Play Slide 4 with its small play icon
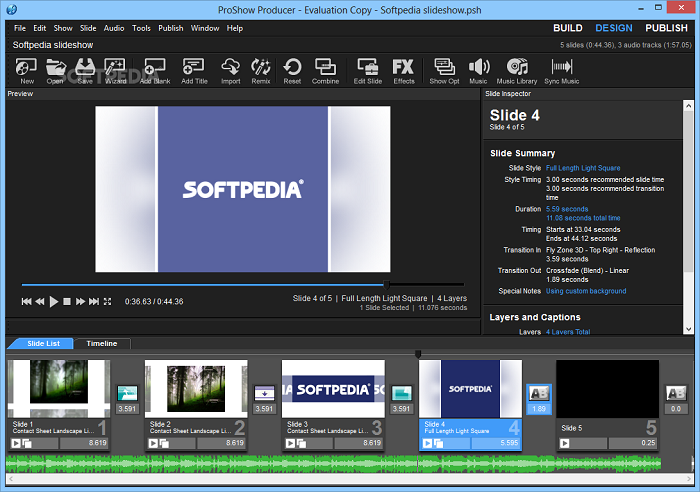The width and height of the screenshot is (700, 492). 427,443
